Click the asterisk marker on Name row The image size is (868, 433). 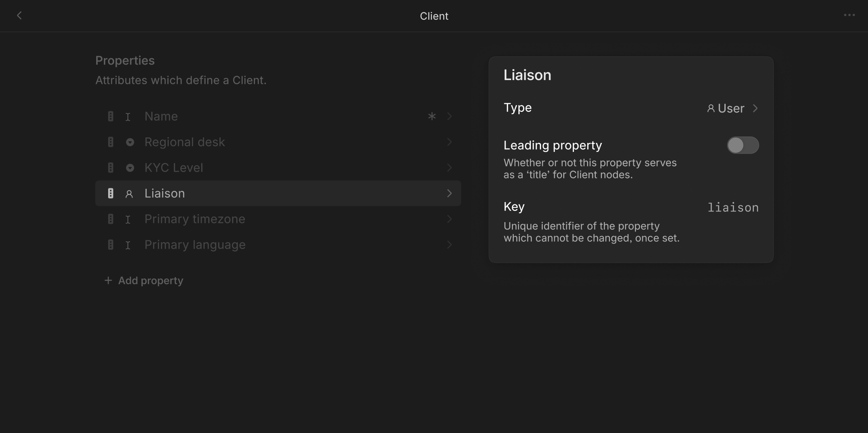(x=432, y=116)
